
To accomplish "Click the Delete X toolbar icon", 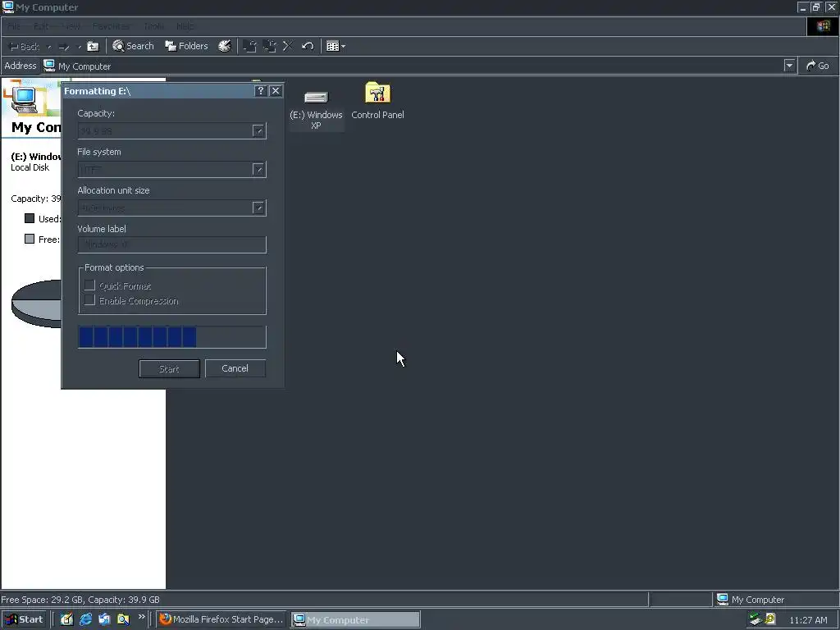I will coord(288,46).
